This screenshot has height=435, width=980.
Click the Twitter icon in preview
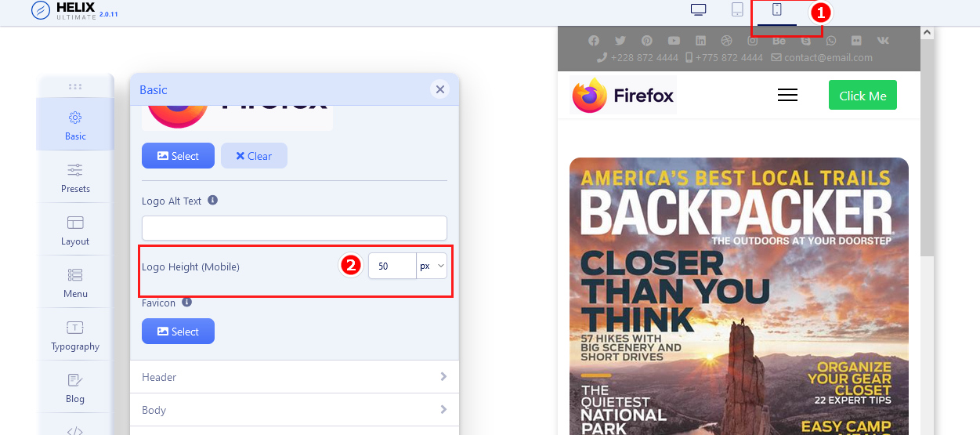[x=620, y=41]
